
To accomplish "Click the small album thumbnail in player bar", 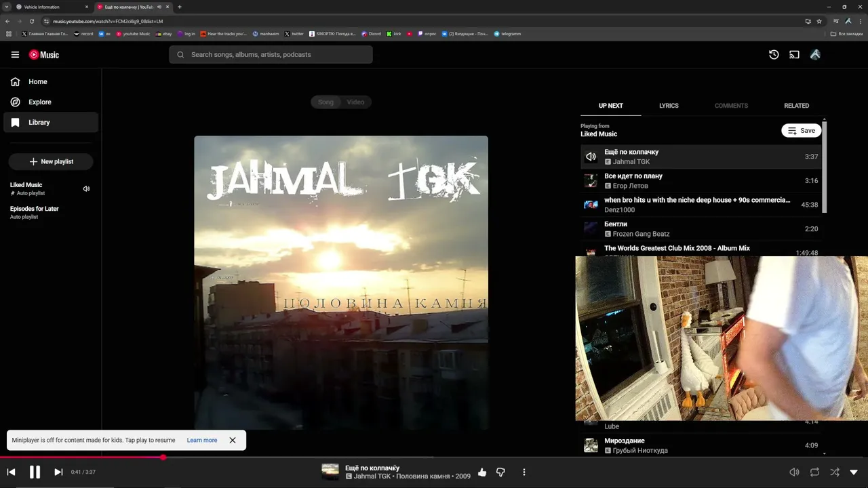I will [330, 472].
